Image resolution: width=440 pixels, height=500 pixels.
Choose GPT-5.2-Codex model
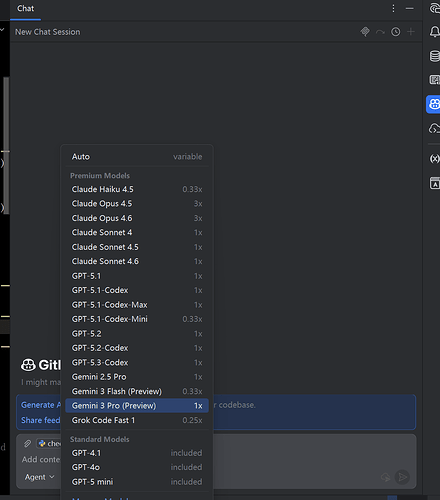click(137, 348)
